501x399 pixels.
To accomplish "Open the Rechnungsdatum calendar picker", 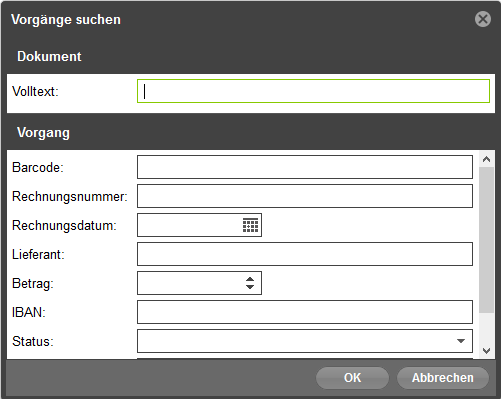I will pyautogui.click(x=250, y=225).
